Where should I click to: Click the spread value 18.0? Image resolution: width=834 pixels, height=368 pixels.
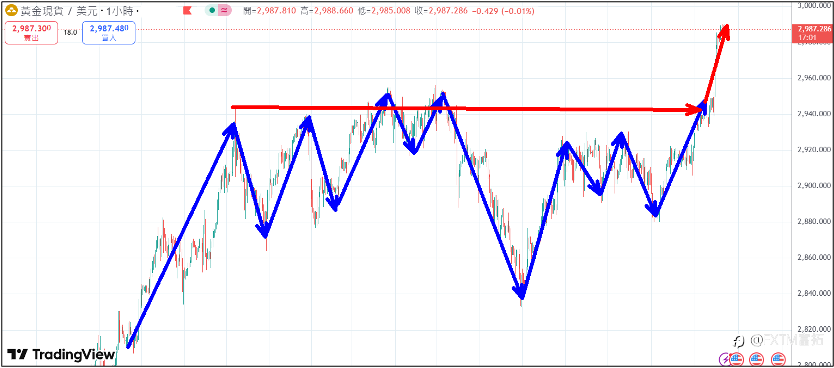click(x=70, y=32)
